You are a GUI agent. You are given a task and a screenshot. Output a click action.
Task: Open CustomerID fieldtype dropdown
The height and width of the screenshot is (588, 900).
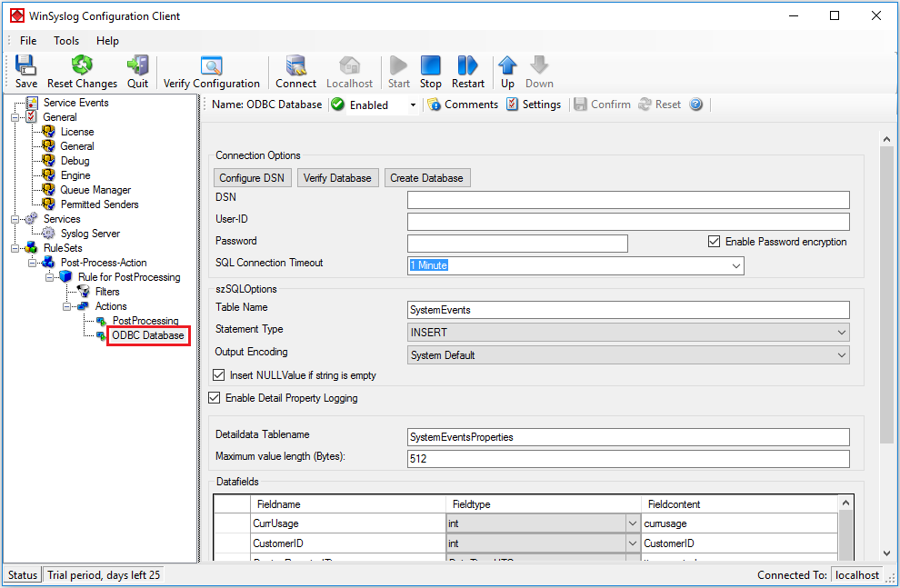click(x=632, y=543)
